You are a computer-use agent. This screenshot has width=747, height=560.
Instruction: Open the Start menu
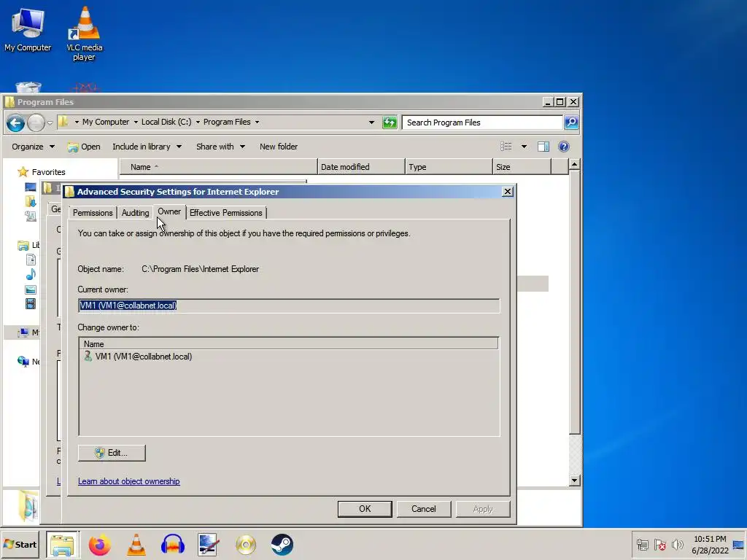tap(20, 544)
